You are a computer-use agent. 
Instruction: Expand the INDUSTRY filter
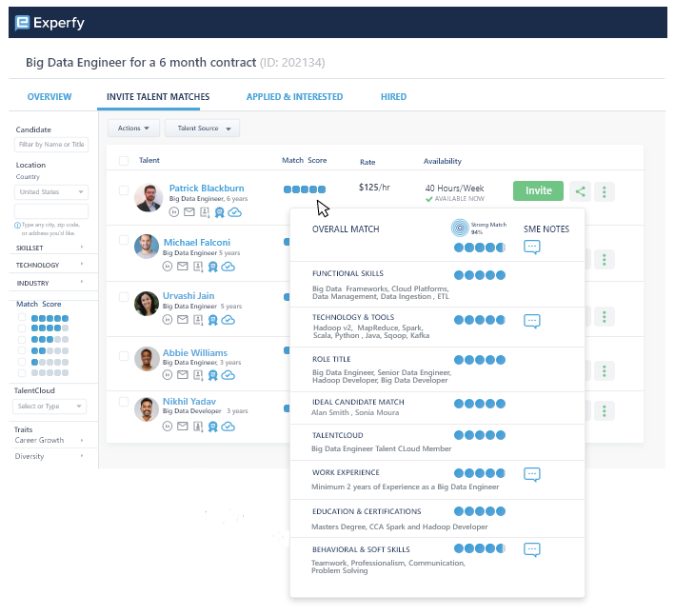click(x=50, y=283)
